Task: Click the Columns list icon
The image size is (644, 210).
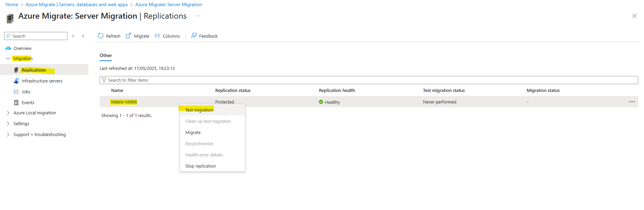Action: click(x=157, y=36)
